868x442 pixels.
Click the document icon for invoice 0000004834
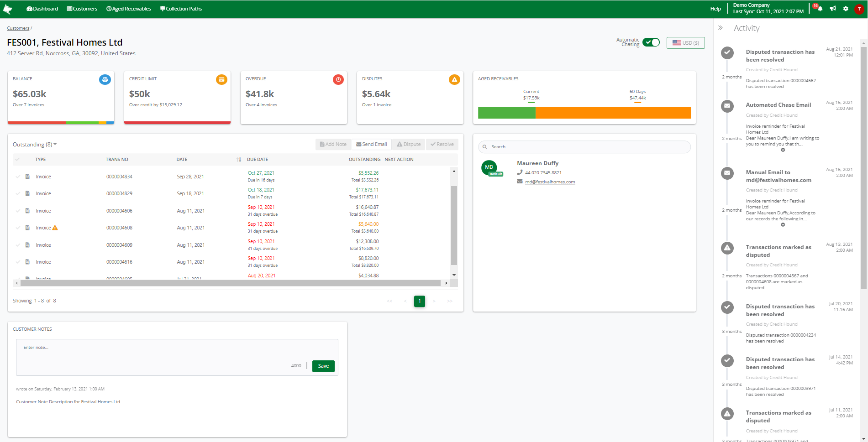[x=27, y=177]
